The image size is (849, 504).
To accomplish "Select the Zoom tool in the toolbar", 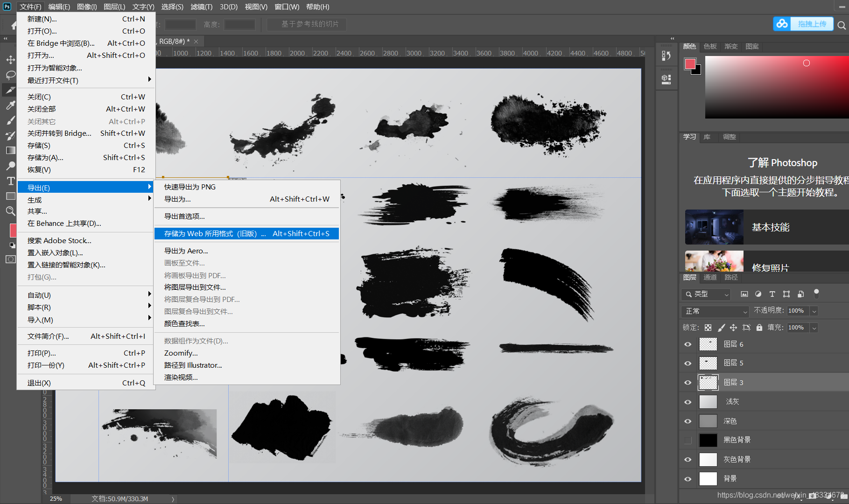I will (10, 211).
